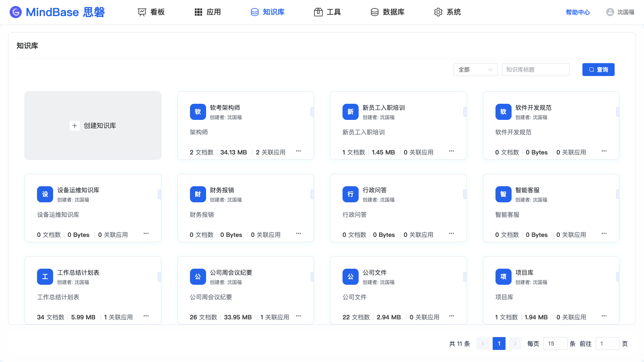The width and height of the screenshot is (644, 362).
Task: Open more options for 财务报销
Action: point(299,234)
